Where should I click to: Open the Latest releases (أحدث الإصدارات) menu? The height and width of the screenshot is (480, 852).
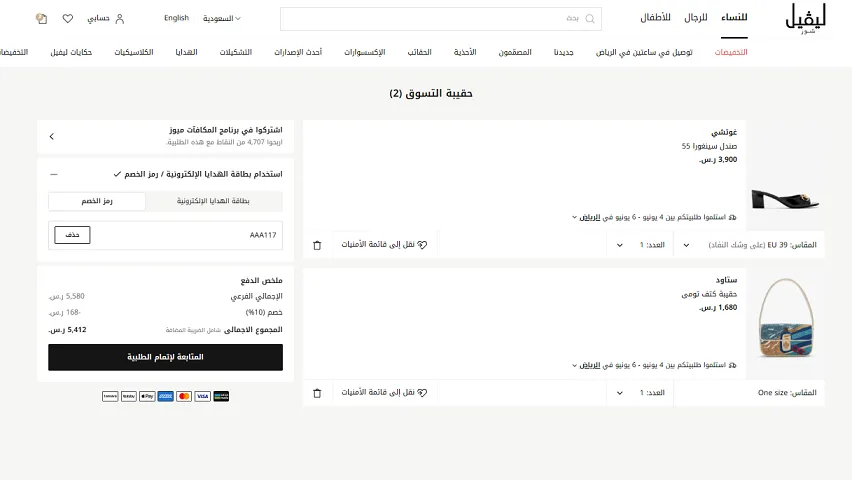(298, 52)
